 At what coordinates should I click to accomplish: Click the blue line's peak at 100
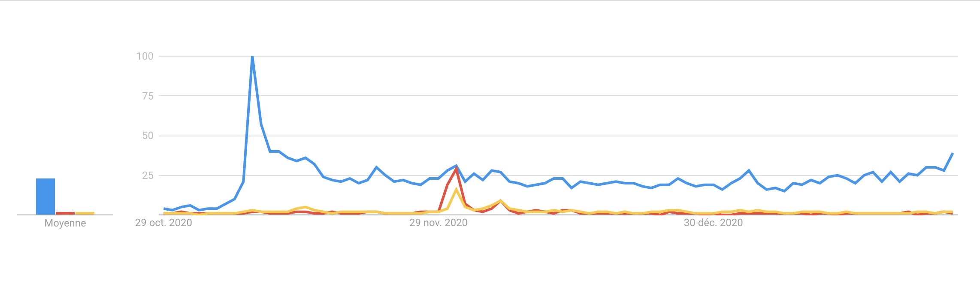tap(252, 57)
